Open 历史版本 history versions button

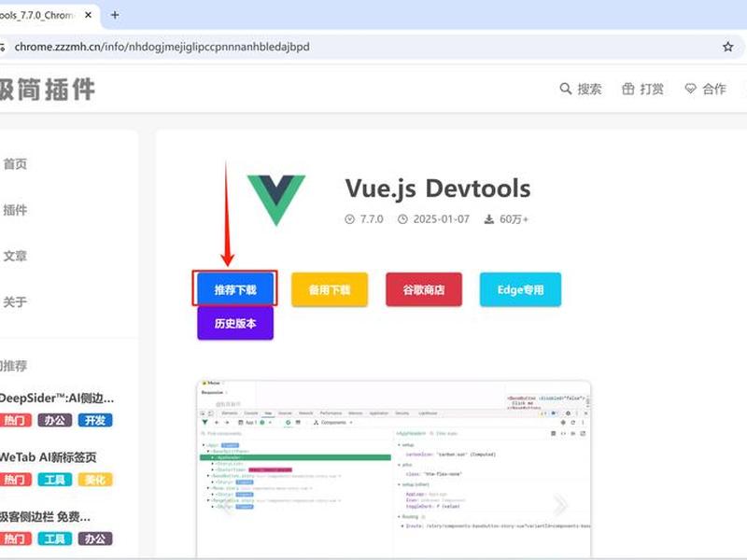(x=235, y=323)
